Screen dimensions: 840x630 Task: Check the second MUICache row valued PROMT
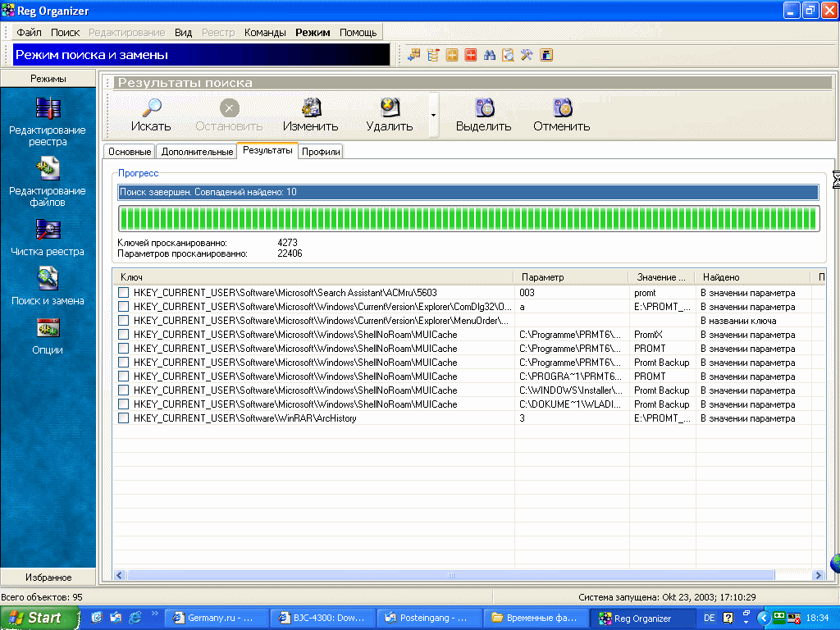point(123,348)
